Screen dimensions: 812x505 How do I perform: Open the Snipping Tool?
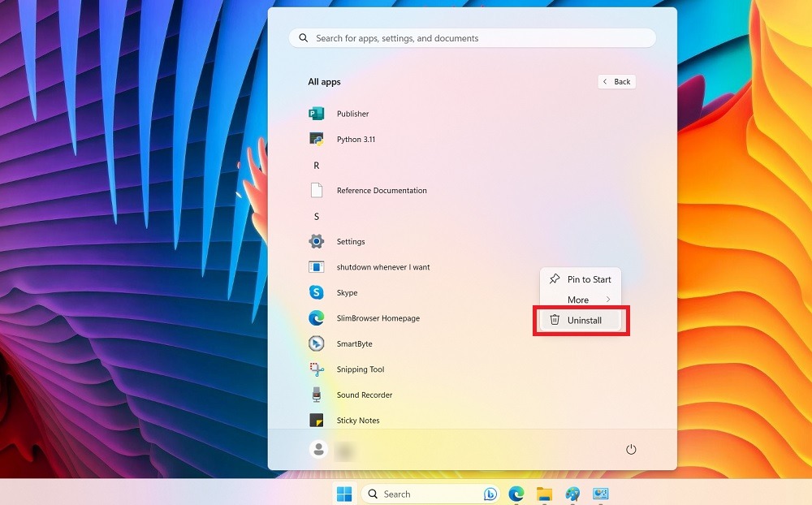[360, 369]
